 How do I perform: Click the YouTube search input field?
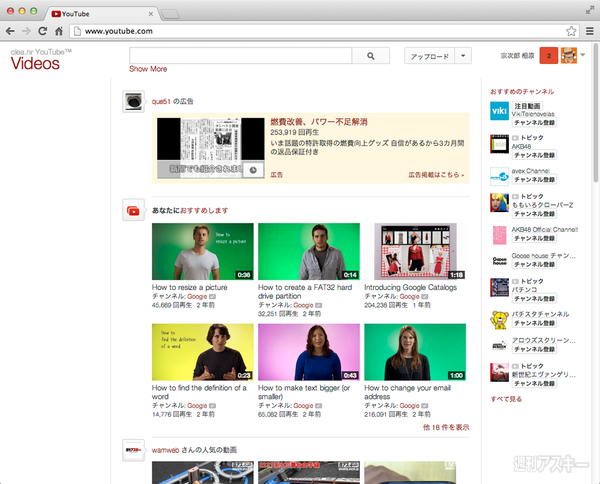coord(240,56)
